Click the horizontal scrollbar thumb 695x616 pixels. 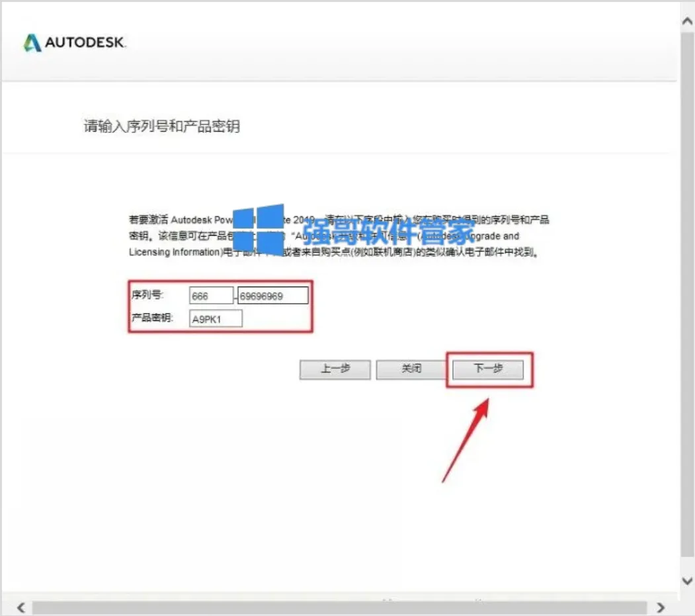tap(339, 607)
